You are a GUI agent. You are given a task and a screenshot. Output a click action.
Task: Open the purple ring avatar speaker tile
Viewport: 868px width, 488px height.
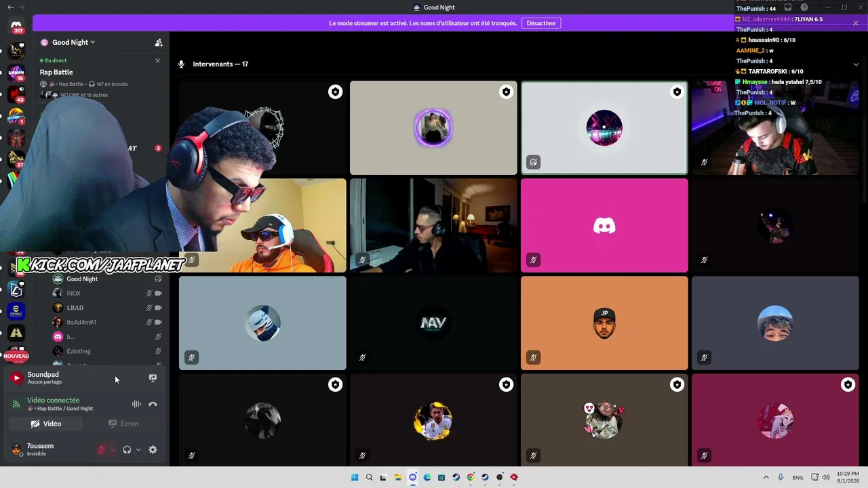433,128
